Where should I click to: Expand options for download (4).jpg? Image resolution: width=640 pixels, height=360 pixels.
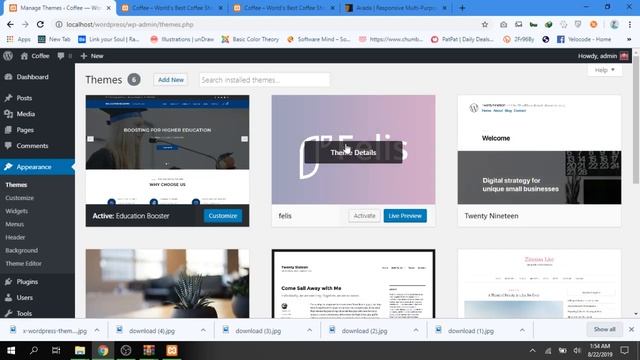(x=203, y=330)
